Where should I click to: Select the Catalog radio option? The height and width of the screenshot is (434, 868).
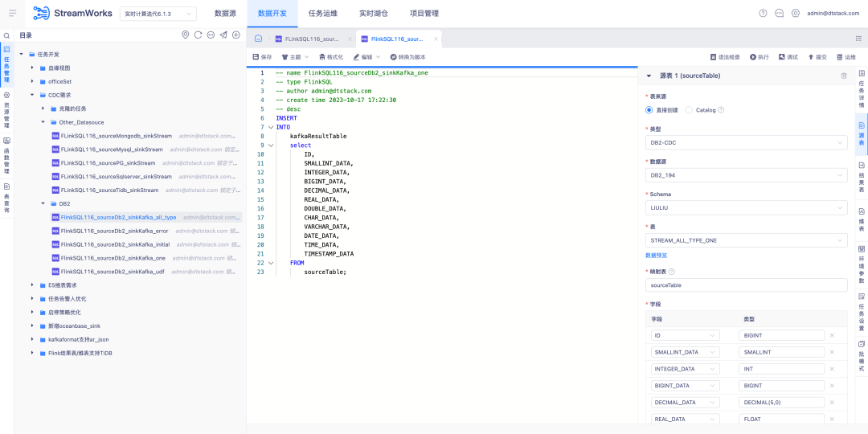[689, 110]
